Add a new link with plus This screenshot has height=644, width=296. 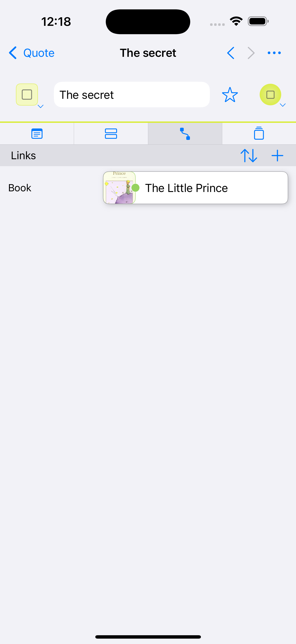pos(277,156)
